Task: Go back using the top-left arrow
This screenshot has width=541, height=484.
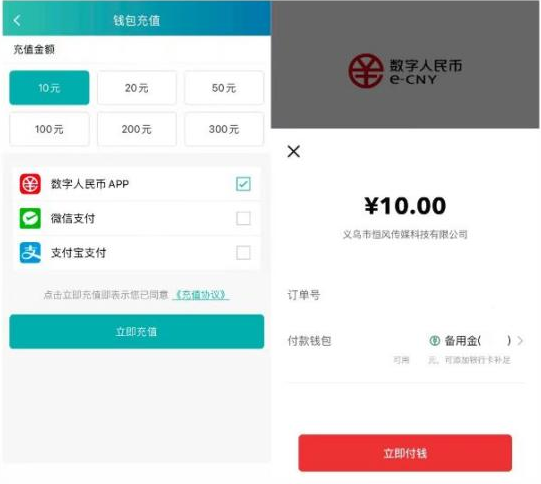Action: coord(17,20)
